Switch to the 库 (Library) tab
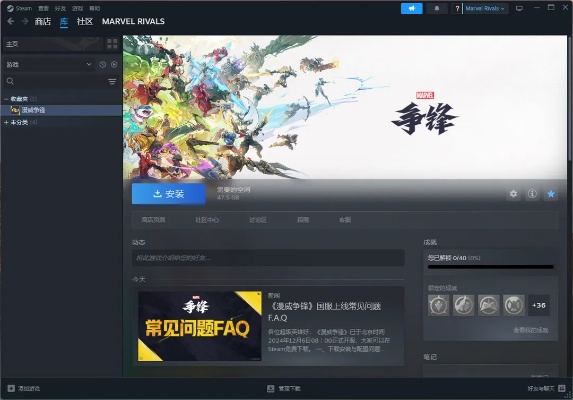 point(64,22)
